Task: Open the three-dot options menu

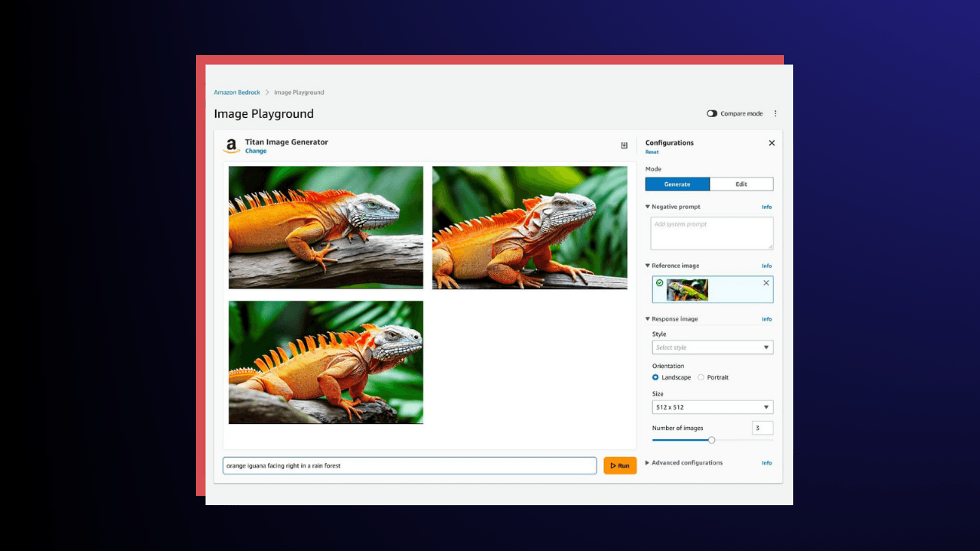Action: (775, 113)
